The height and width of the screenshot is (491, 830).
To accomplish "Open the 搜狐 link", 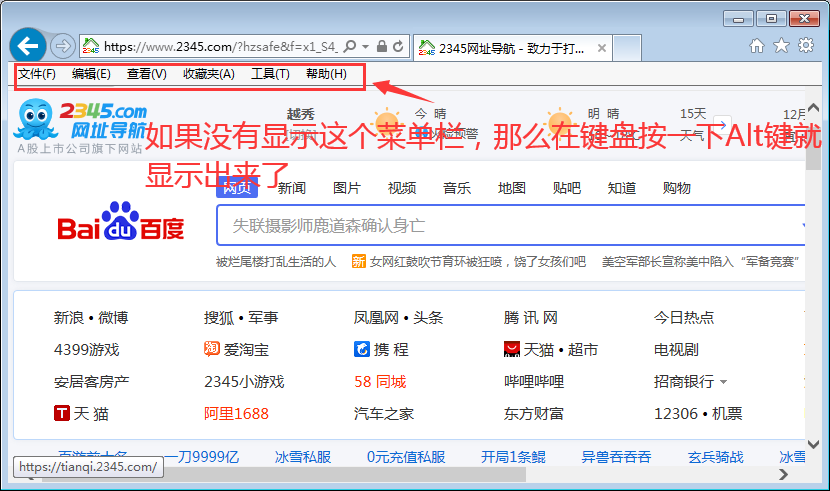I will tap(219, 317).
